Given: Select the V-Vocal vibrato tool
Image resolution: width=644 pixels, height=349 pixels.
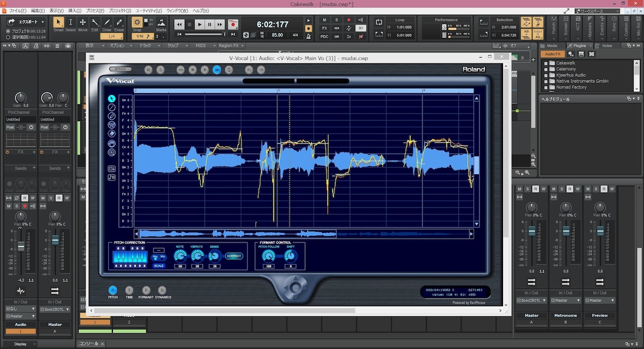Looking at the screenshot, I should click(112, 125).
